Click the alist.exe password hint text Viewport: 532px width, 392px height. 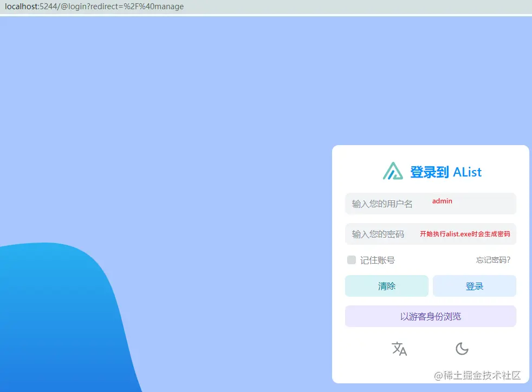point(466,233)
